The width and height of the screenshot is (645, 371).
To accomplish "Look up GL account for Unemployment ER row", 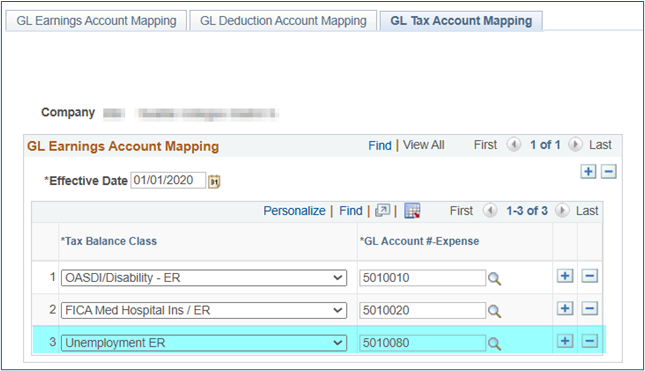I will [494, 343].
